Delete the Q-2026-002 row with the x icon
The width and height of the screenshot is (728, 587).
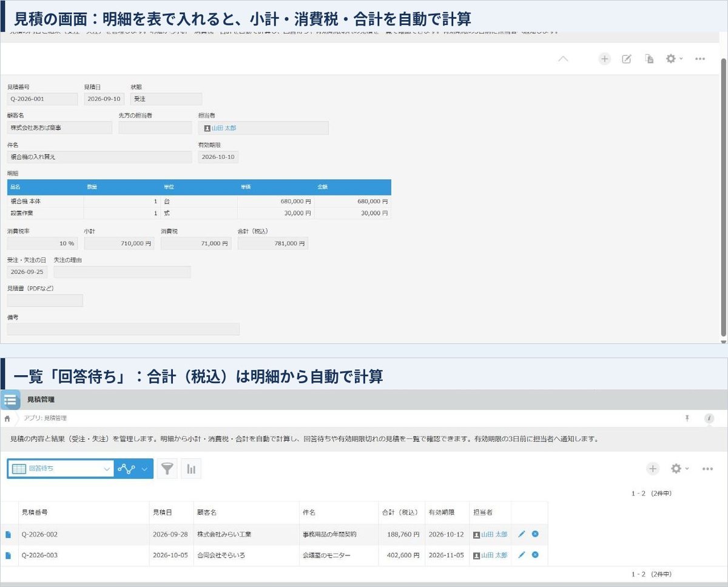[535, 534]
